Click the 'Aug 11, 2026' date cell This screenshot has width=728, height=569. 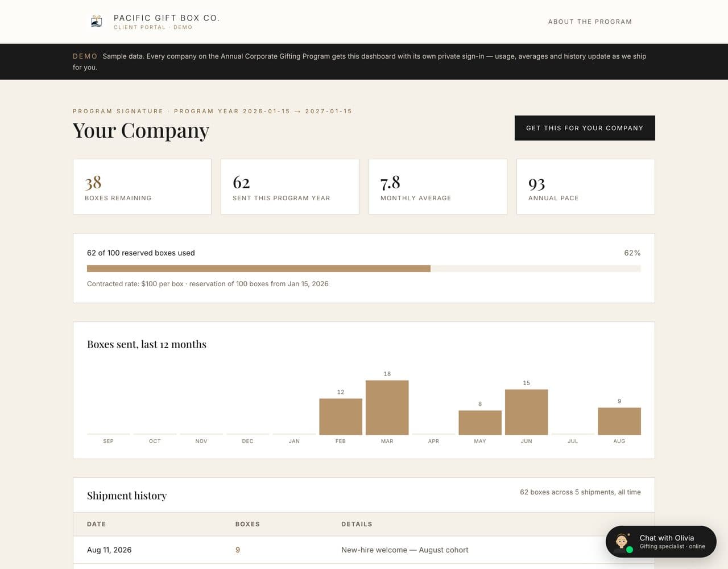(109, 550)
